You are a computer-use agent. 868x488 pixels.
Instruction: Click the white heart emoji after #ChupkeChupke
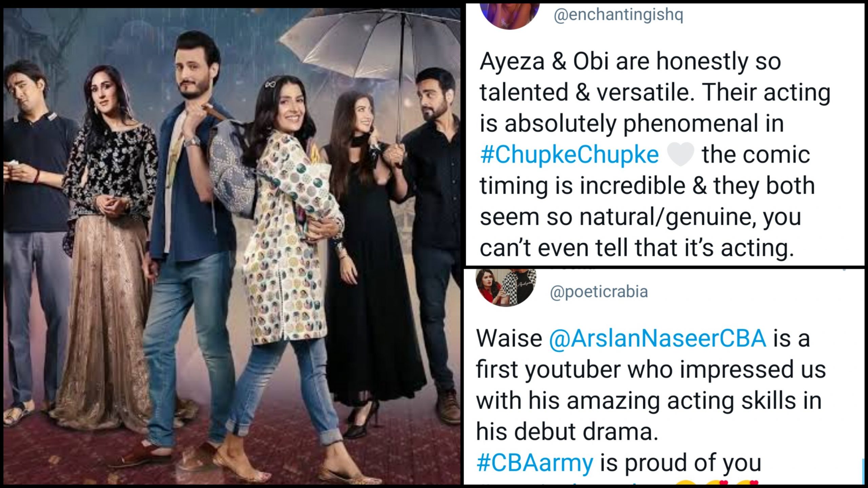pos(680,155)
